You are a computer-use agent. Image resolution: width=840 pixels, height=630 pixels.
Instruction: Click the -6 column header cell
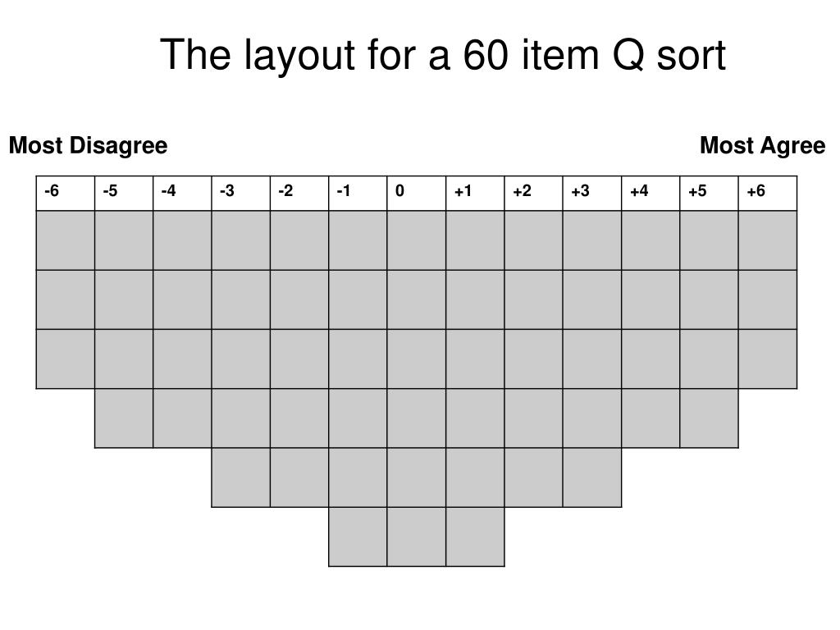[x=66, y=194]
